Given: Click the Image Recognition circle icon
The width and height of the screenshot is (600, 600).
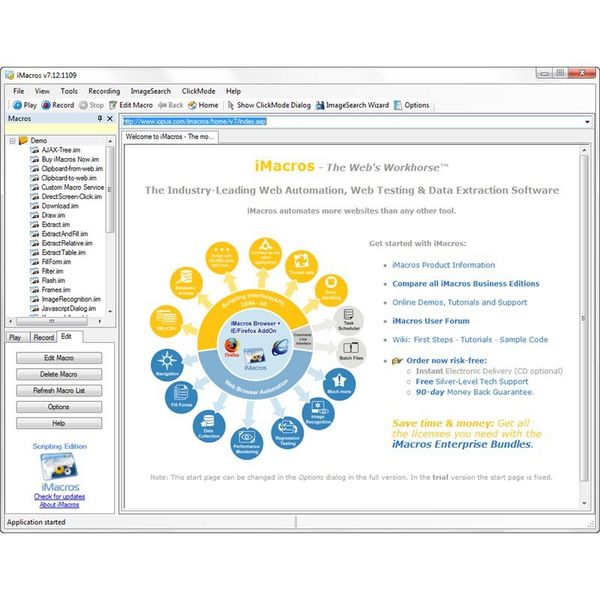Looking at the screenshot, I should click(x=318, y=413).
